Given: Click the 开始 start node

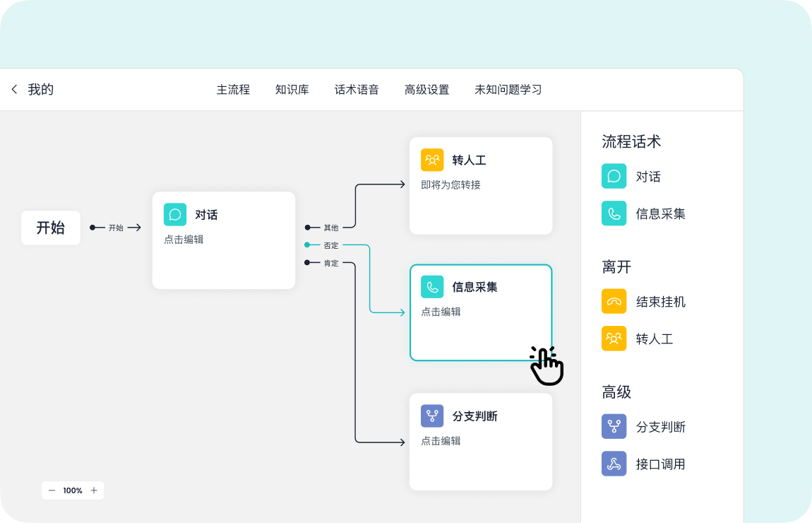Looking at the screenshot, I should click(51, 228).
